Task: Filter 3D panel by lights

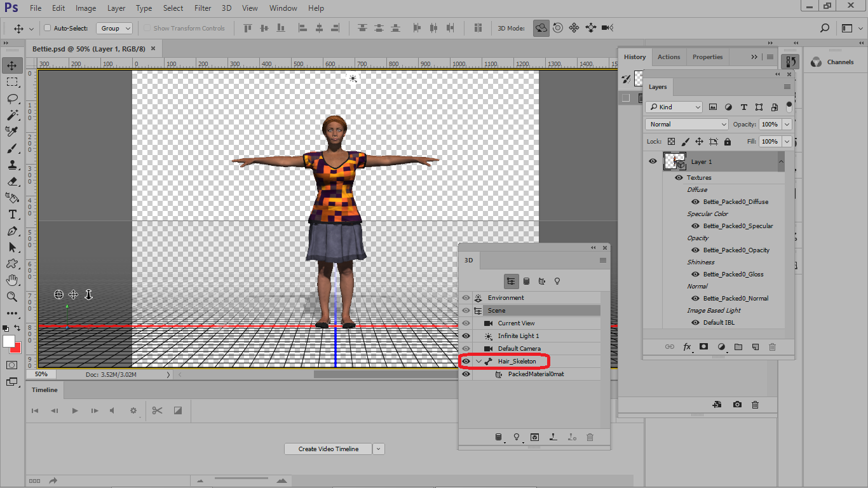Action: click(557, 281)
